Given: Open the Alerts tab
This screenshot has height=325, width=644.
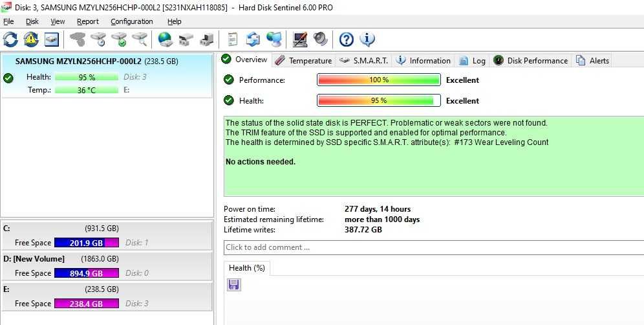Looking at the screenshot, I should pos(593,60).
